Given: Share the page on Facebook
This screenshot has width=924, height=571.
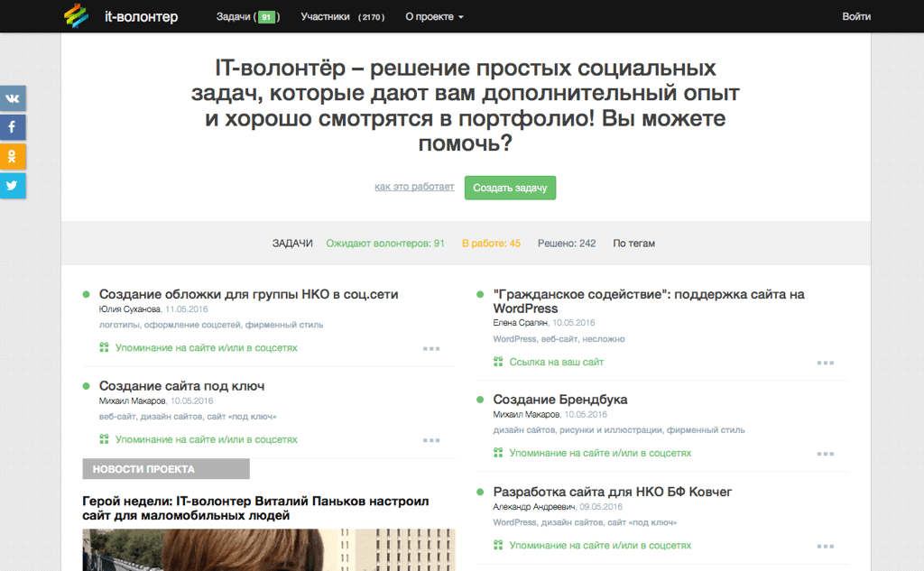Looking at the screenshot, I should [x=13, y=127].
